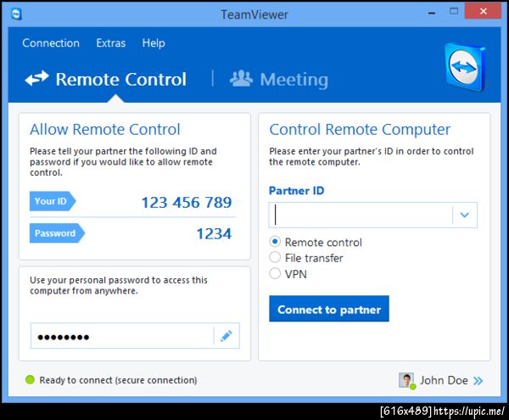Click the Control Remote Computer heading
This screenshot has width=509, height=420.
[x=360, y=129]
